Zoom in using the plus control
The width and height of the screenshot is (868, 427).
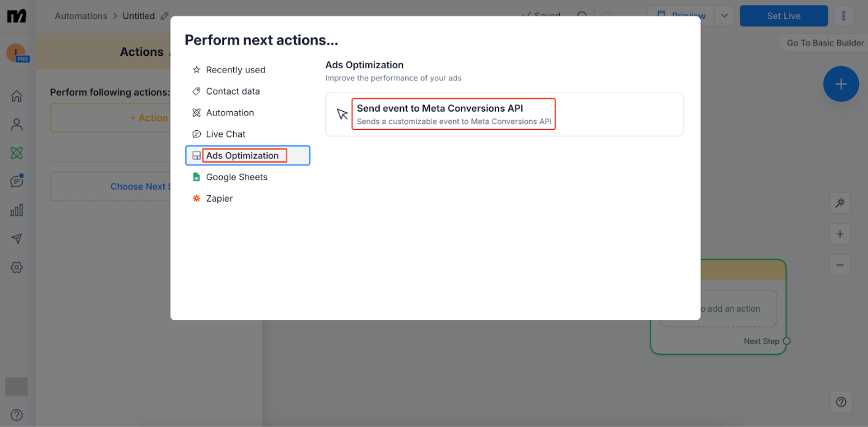pyautogui.click(x=840, y=234)
